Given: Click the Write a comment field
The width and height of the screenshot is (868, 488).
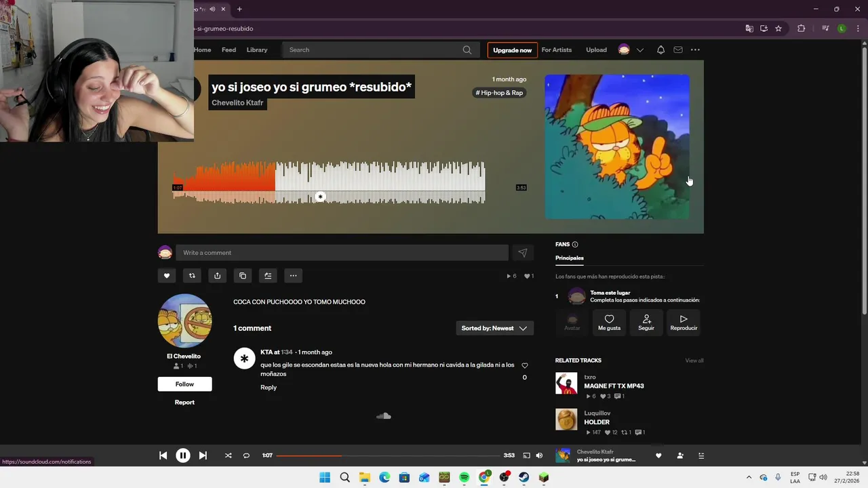Looking at the screenshot, I should (x=342, y=253).
